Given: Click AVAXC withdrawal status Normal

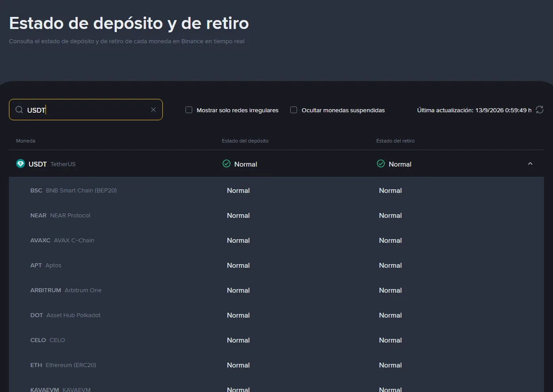Looking at the screenshot, I should click(390, 240).
